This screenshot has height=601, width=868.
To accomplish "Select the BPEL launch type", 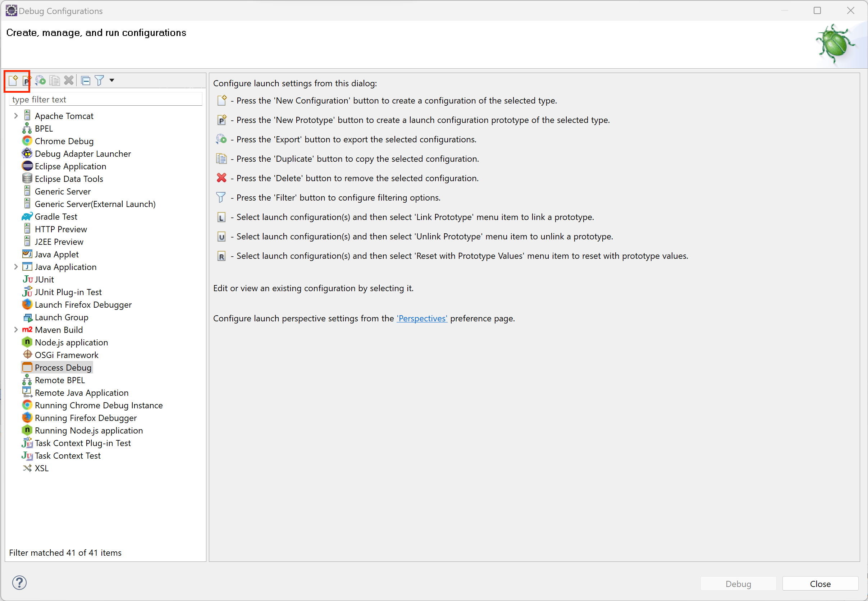I will click(44, 128).
